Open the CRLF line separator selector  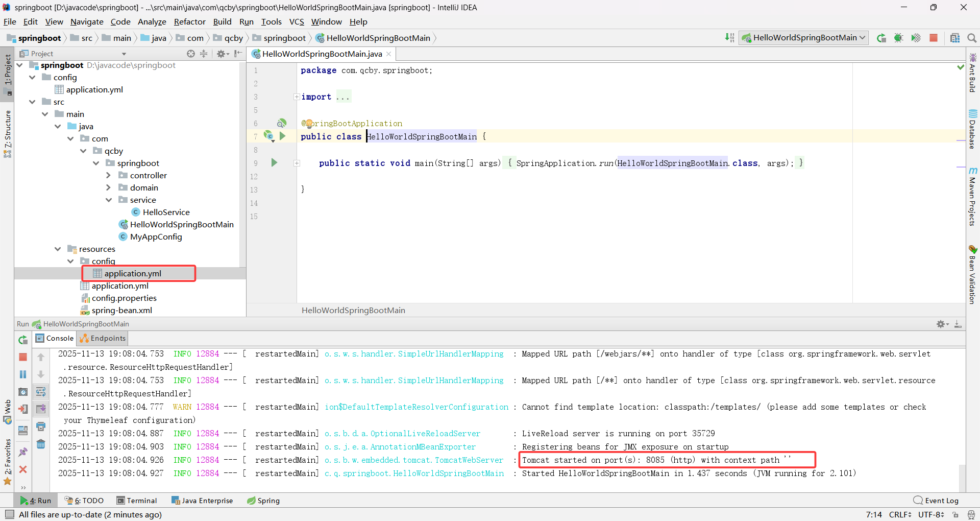click(x=900, y=515)
